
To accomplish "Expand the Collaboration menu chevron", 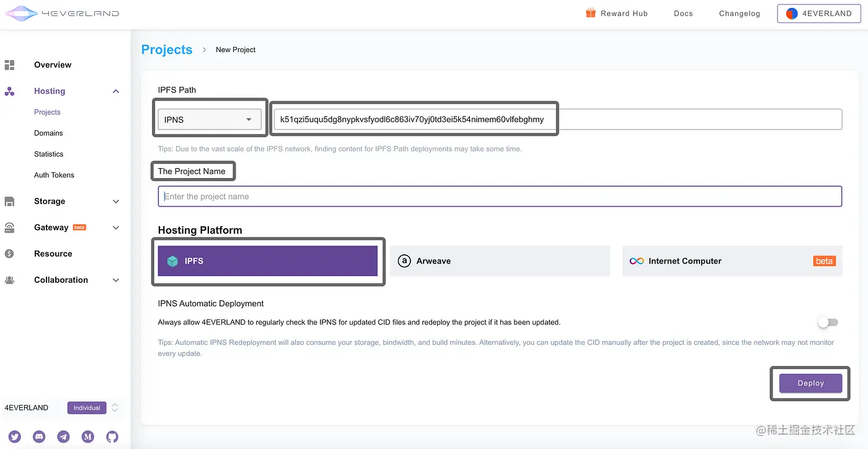I will coord(116,280).
